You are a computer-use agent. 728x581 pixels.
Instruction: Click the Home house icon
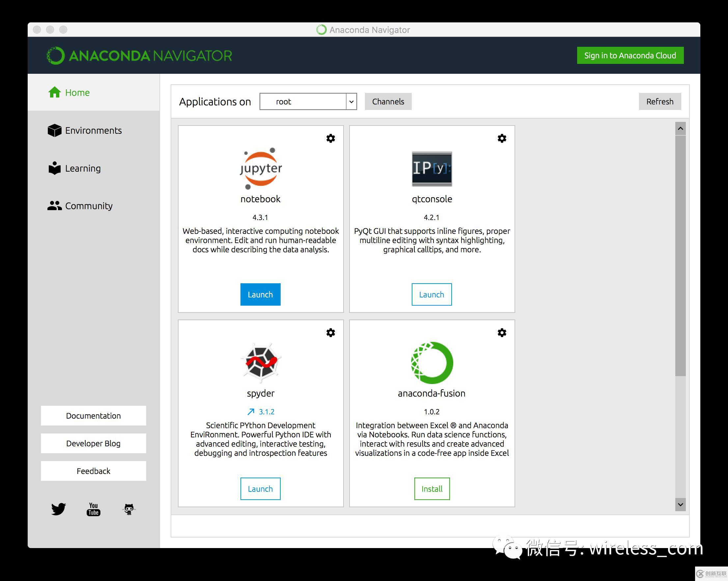click(x=54, y=92)
